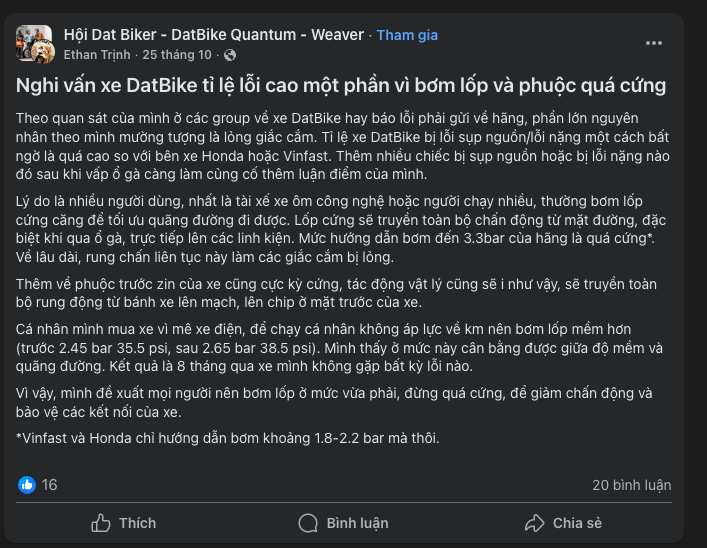The width and height of the screenshot is (707, 548).
Task: Show who reacted via count 16
Action: click(x=49, y=485)
